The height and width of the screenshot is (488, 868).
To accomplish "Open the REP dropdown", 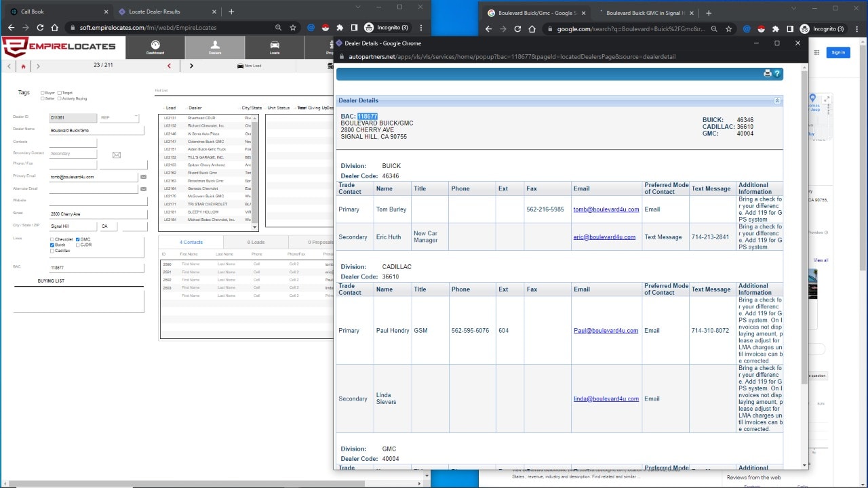I will click(119, 118).
